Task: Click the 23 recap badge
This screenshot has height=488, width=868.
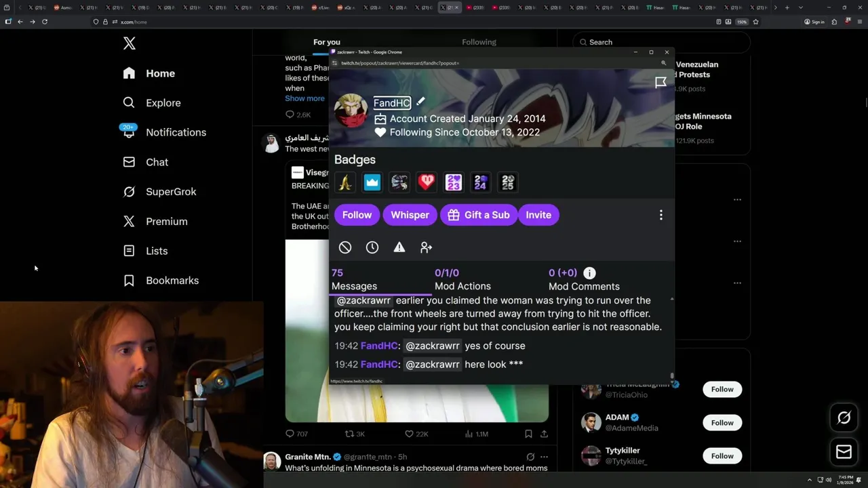Action: point(454,182)
